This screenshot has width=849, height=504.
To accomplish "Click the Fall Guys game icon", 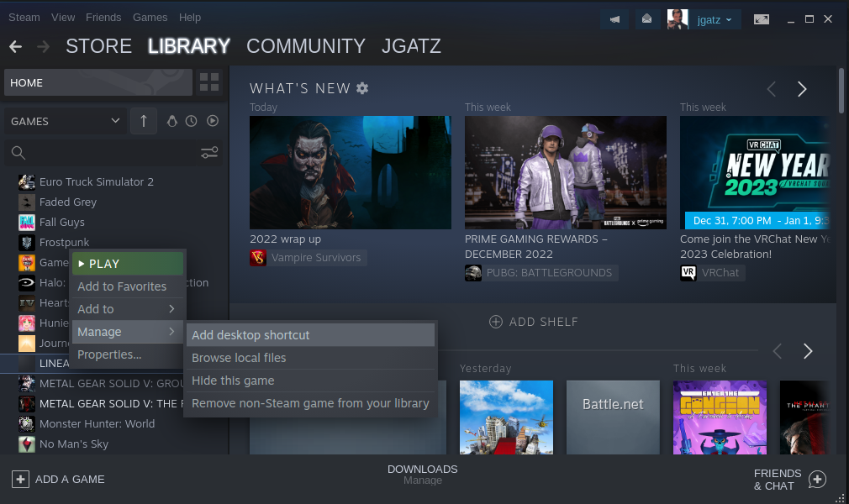I will [27, 222].
